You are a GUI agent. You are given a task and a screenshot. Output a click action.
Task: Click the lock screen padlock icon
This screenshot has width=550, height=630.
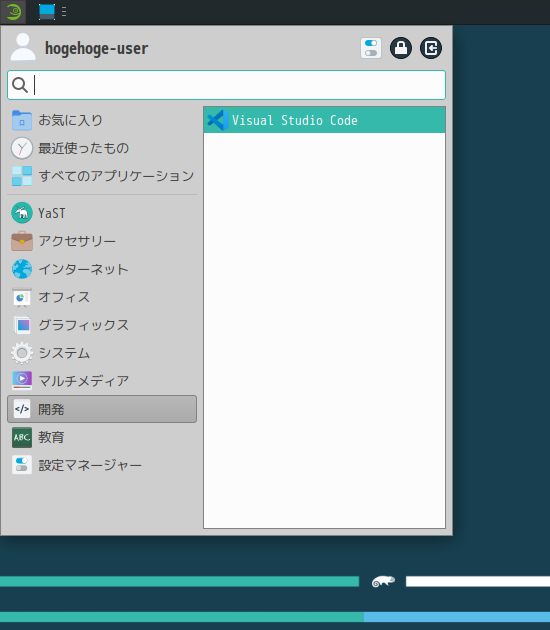[401, 48]
